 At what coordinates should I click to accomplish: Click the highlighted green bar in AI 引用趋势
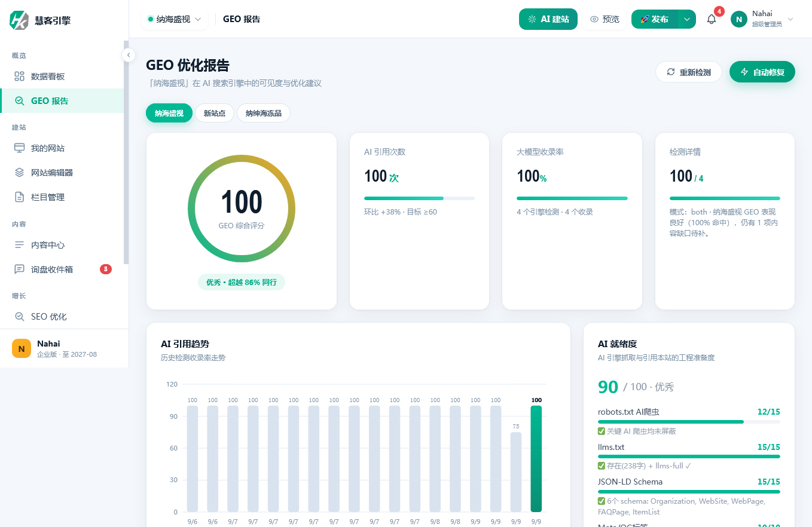(536, 459)
